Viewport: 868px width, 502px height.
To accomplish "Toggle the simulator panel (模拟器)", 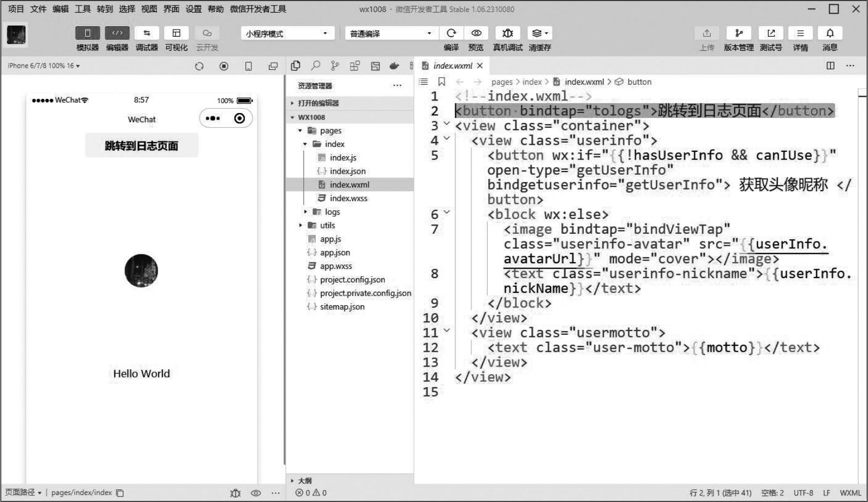I will (87, 33).
